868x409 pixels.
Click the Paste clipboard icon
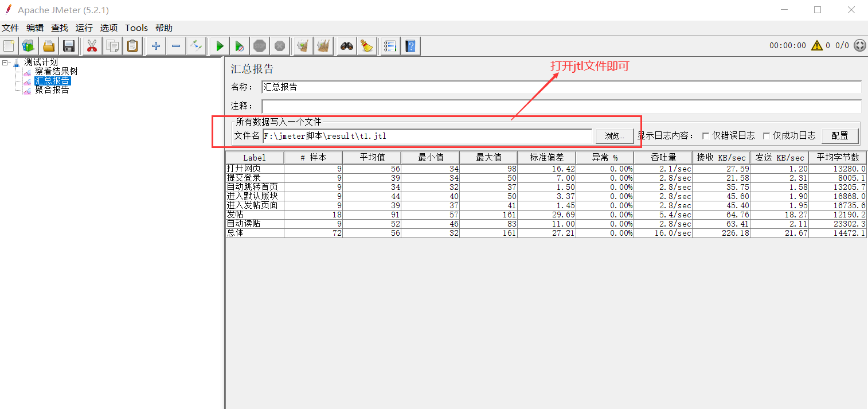[132, 46]
